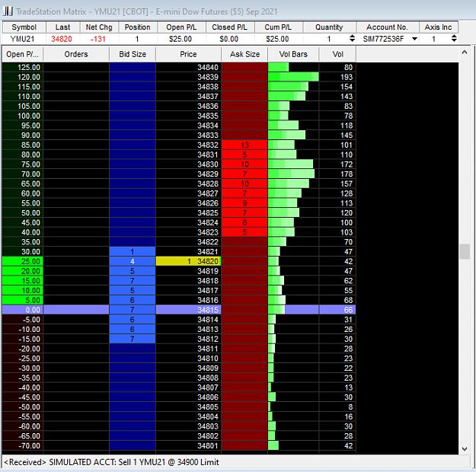Click the Orders column header in the ladder
Viewport: 476px width, 472px height.
[76, 54]
